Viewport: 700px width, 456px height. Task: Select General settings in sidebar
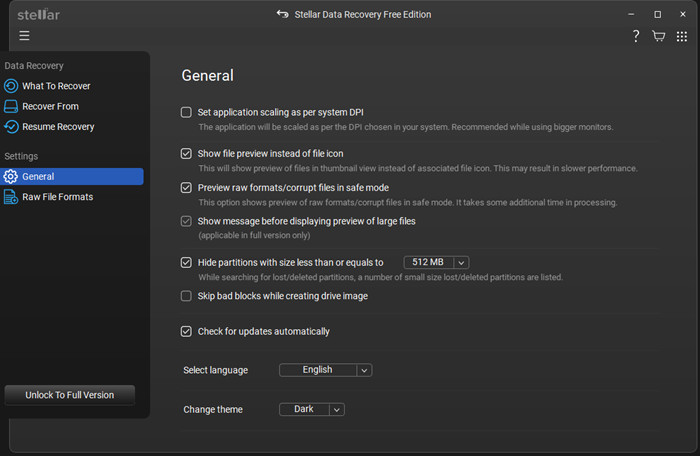(x=72, y=176)
